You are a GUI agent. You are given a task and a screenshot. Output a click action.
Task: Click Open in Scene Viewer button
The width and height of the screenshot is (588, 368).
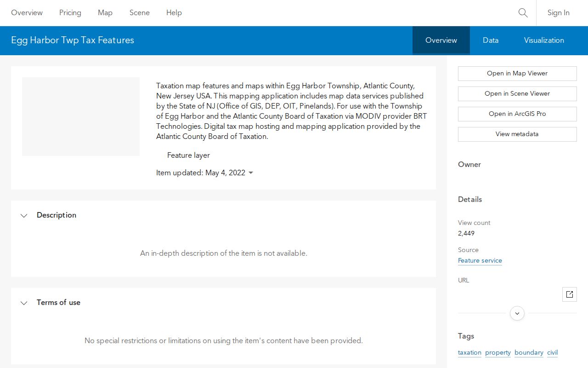click(x=517, y=94)
